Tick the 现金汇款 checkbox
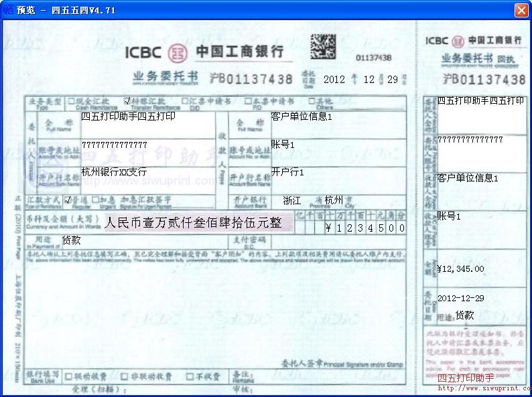The height and width of the screenshot is (397, 532). coord(71,101)
